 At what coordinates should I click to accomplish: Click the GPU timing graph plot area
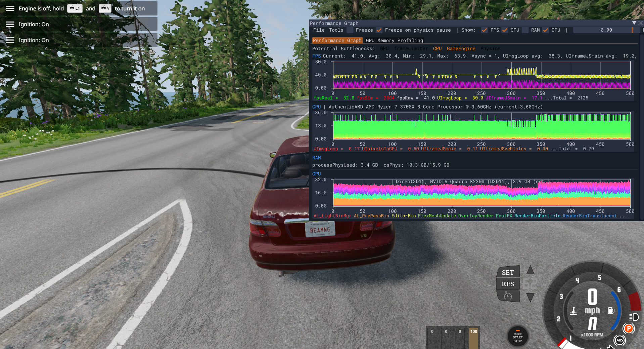pos(481,193)
